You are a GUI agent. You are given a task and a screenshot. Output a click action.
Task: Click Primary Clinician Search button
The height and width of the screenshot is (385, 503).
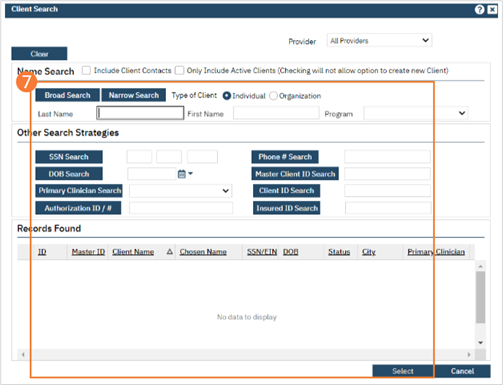[79, 191]
